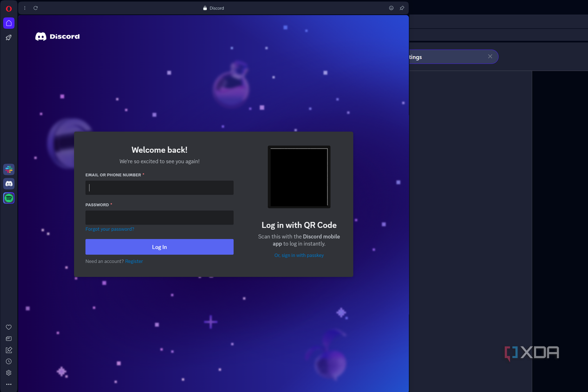The image size is (588, 392).
Task: Click 'Forgot your password?' link
Action: tap(110, 229)
